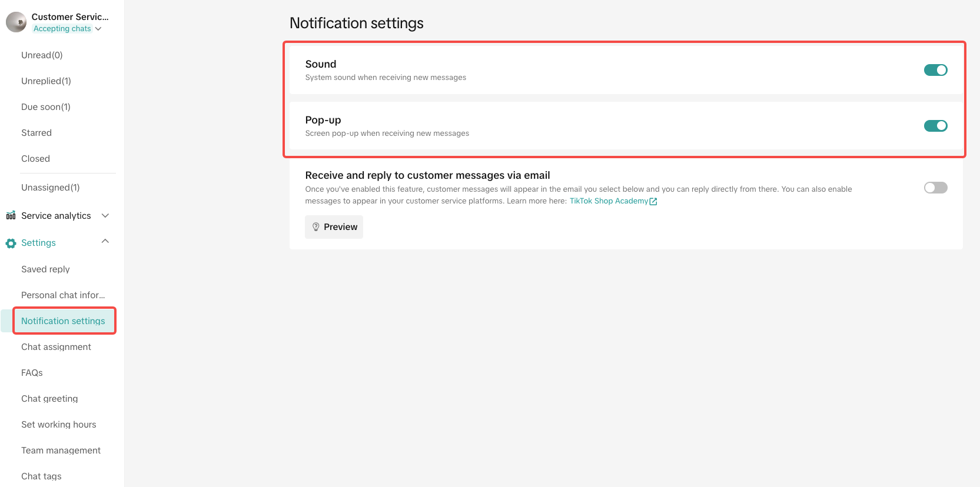Expand the Service analytics section chevron
The height and width of the screenshot is (487, 980).
[x=105, y=216]
